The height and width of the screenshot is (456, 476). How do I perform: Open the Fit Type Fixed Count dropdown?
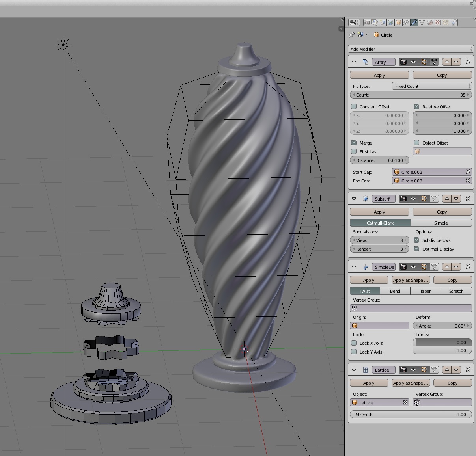[432, 86]
